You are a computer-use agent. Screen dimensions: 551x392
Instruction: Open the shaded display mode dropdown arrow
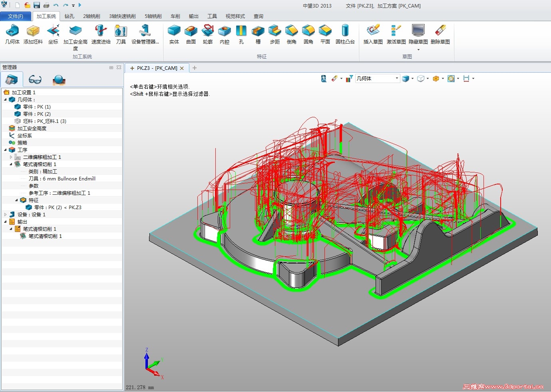tap(413, 79)
